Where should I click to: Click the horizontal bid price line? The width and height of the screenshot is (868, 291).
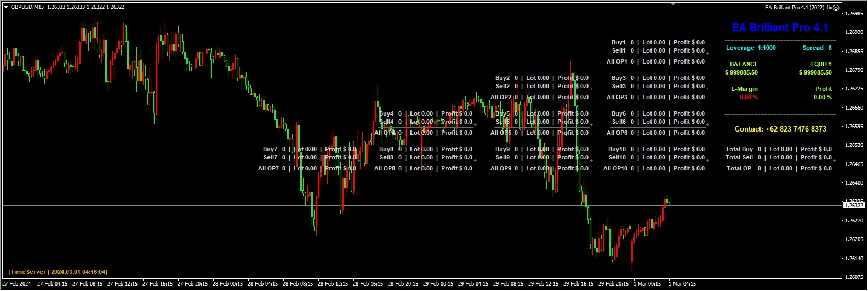click(422, 205)
